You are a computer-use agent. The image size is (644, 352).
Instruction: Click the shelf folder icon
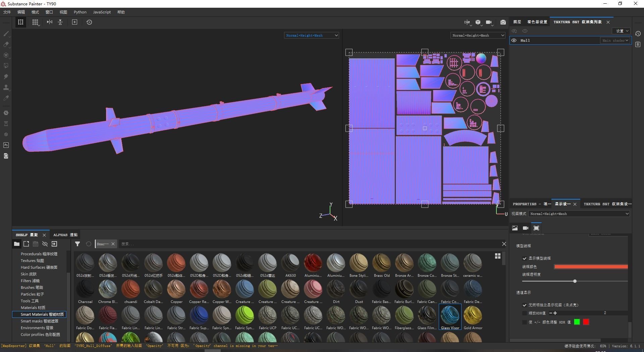[16, 244]
